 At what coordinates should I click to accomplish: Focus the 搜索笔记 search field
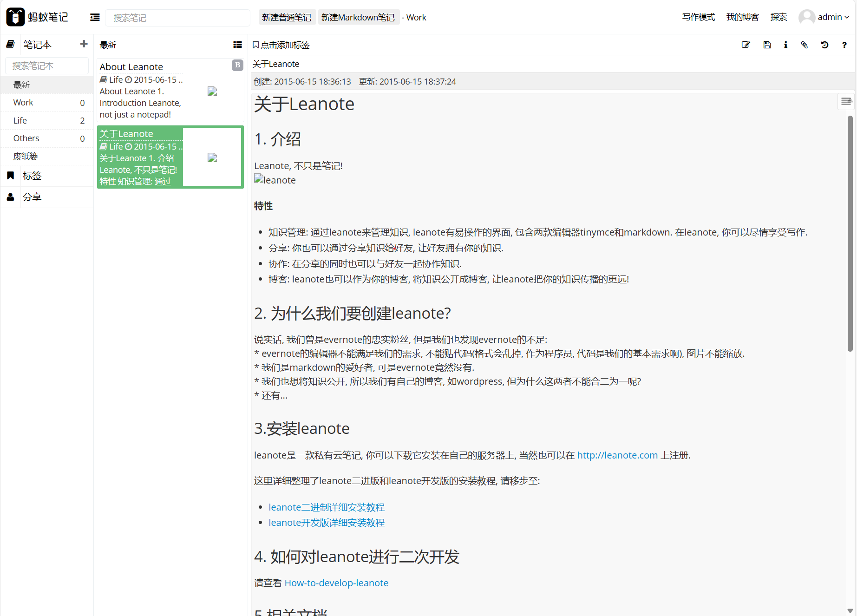pyautogui.click(x=177, y=18)
